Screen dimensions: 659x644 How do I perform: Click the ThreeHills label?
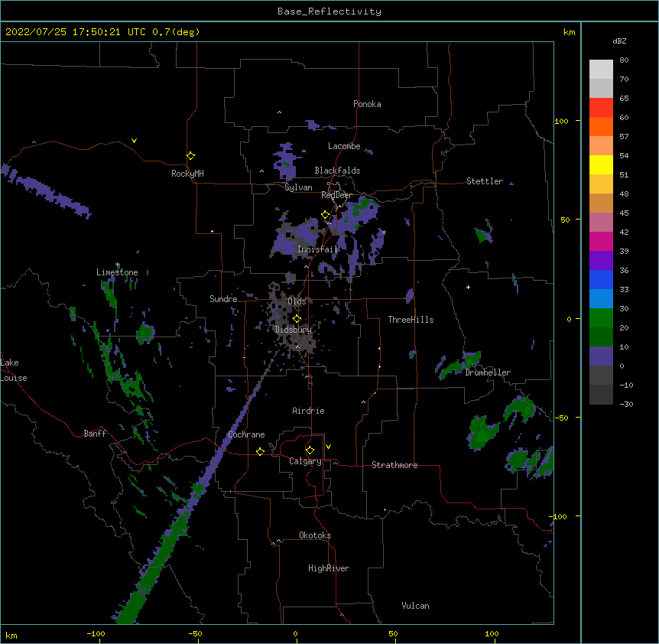pos(411,320)
